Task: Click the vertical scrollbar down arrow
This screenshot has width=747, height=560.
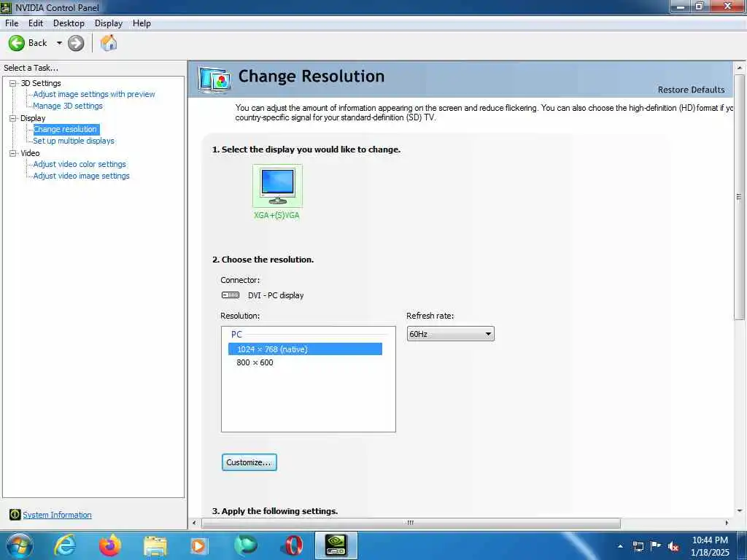Action: coord(740,511)
